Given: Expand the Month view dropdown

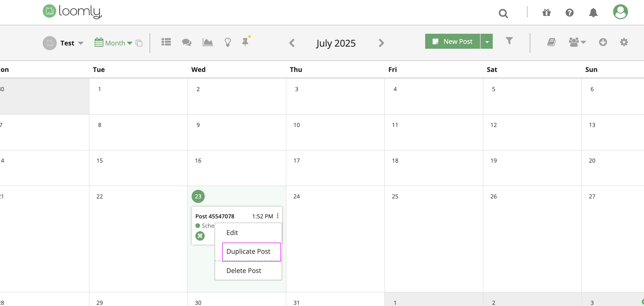Looking at the screenshot, I should (129, 43).
